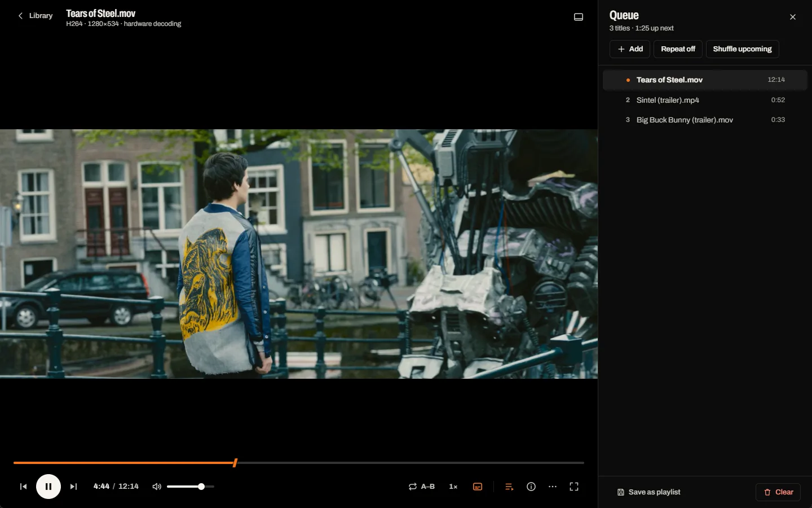The image size is (812, 508).
Task: Mute the audio with speaker icon
Action: (x=157, y=487)
